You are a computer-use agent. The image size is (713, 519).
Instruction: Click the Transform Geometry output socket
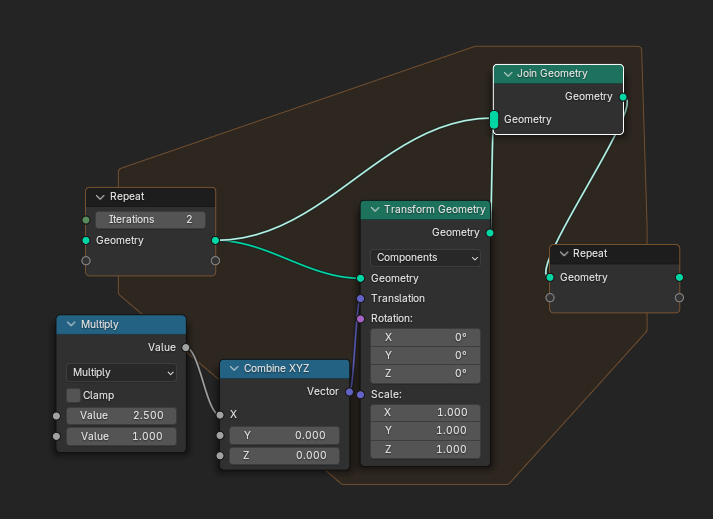point(490,233)
